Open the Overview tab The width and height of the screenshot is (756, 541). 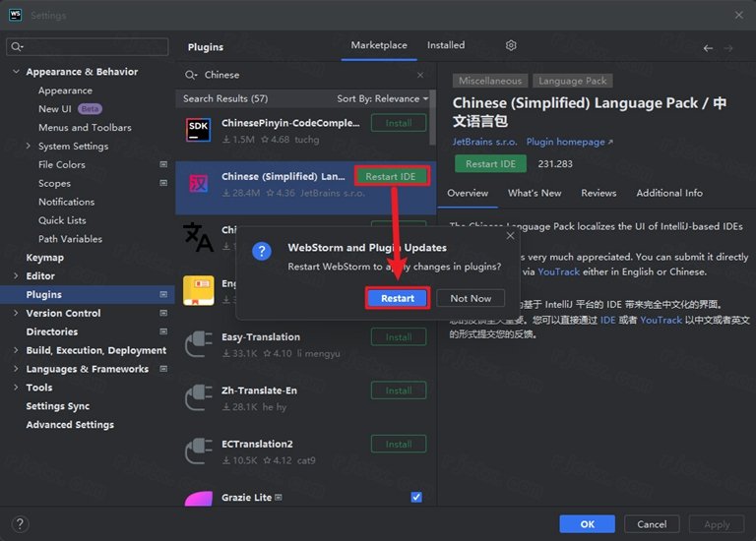pyautogui.click(x=468, y=193)
